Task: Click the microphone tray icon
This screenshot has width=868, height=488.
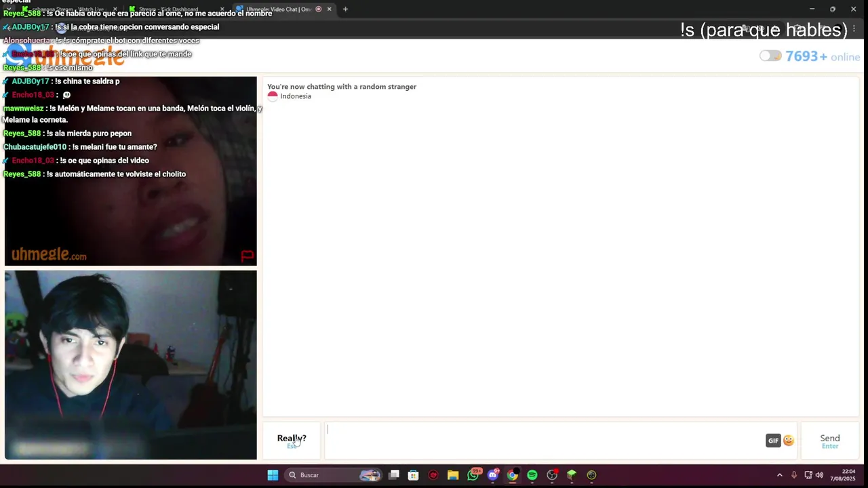Action: pos(794,475)
